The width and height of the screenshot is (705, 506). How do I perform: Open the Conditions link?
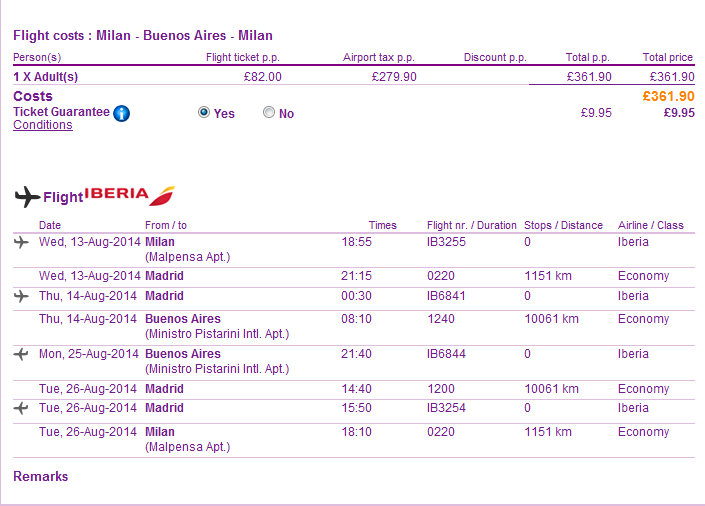42,125
